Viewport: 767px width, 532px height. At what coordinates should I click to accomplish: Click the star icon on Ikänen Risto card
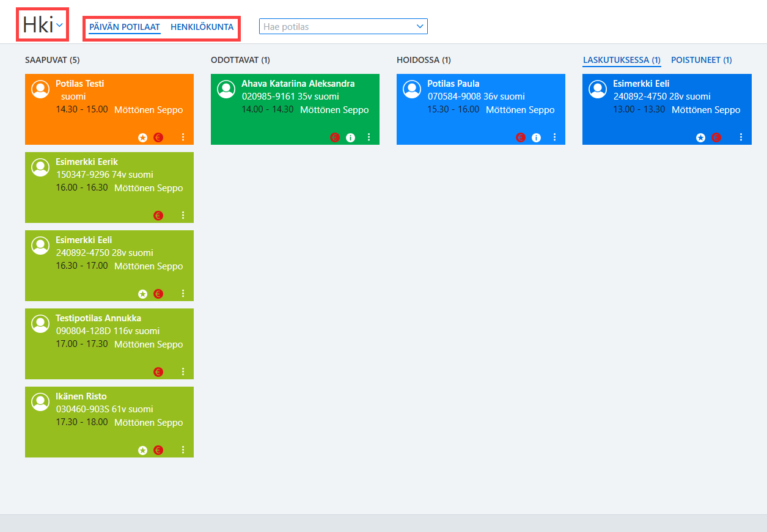143,450
